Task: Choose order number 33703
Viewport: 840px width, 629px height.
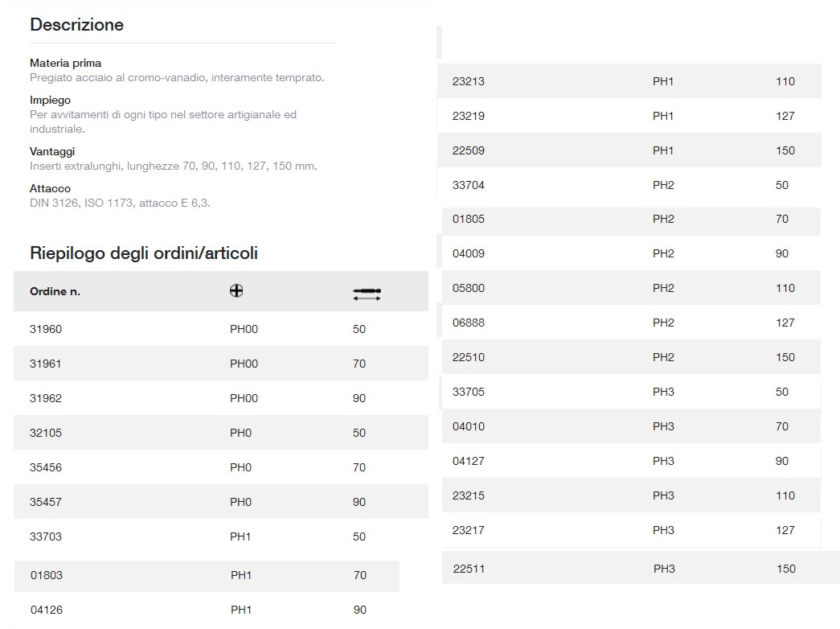Action: pyautogui.click(x=46, y=536)
